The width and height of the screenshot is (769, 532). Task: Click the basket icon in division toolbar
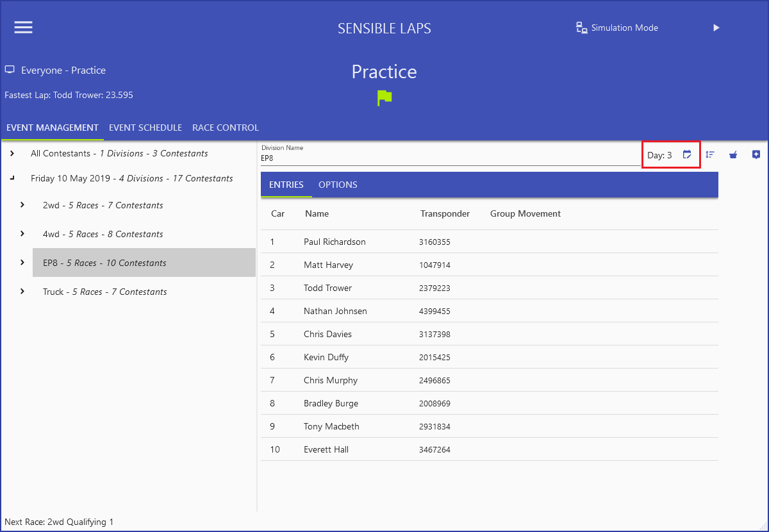[733, 154]
